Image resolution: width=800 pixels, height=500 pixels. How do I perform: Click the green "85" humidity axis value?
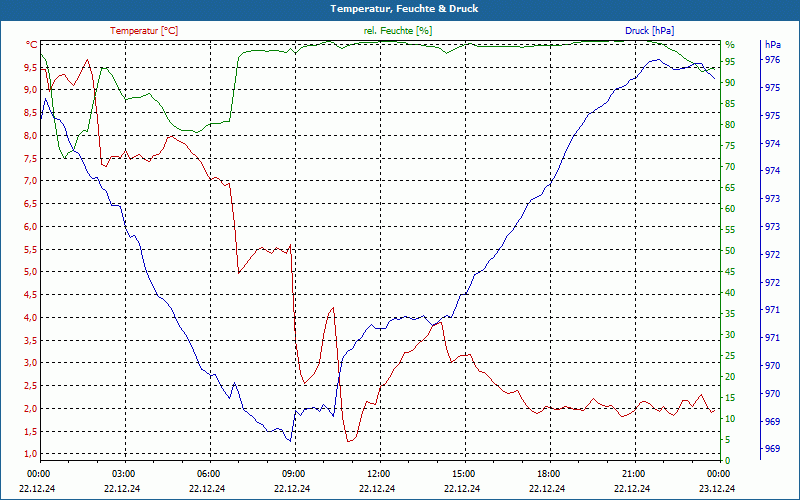730,104
